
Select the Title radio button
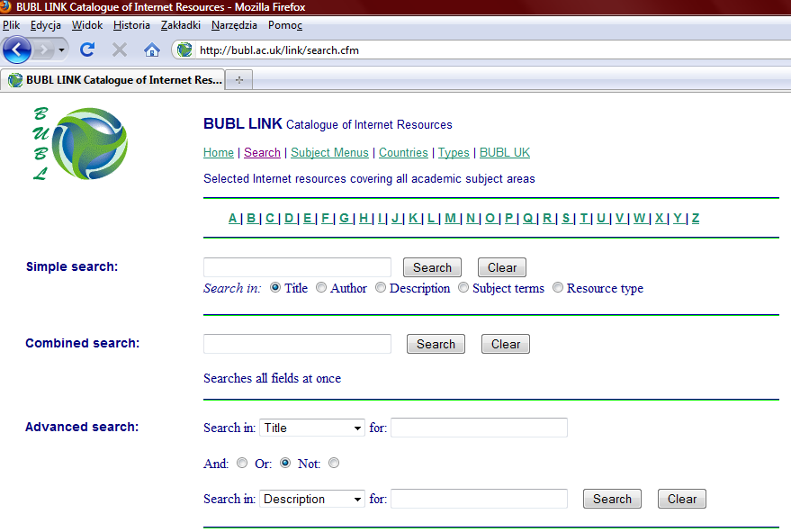click(275, 287)
